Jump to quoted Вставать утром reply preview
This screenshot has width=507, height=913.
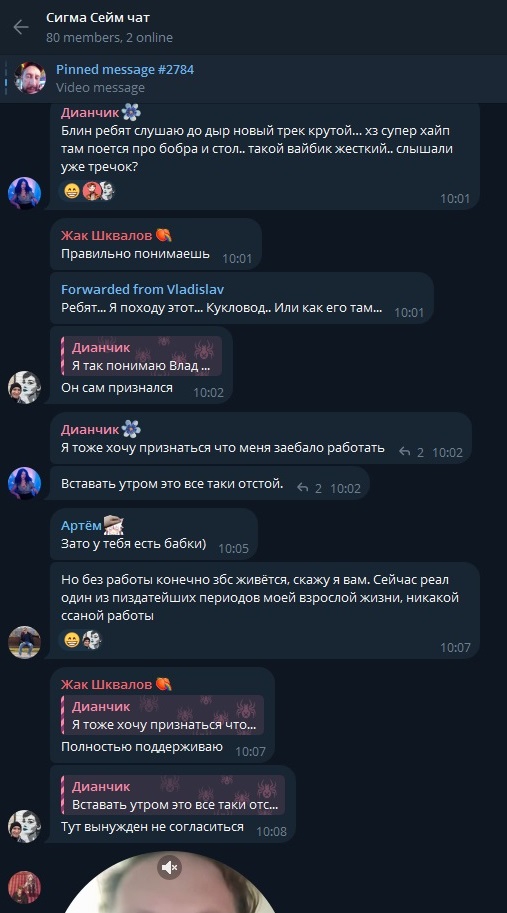point(173,794)
